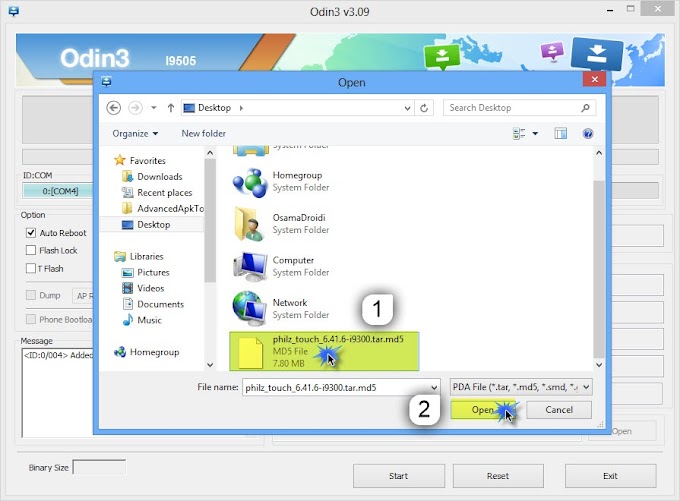Image resolution: width=680 pixels, height=501 pixels.
Task: Close the Open dialog with X
Action: coord(595,79)
